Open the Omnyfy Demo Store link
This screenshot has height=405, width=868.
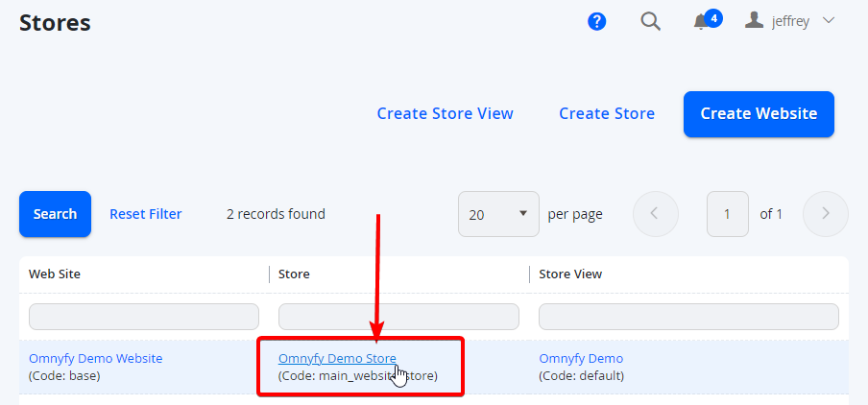337,359
